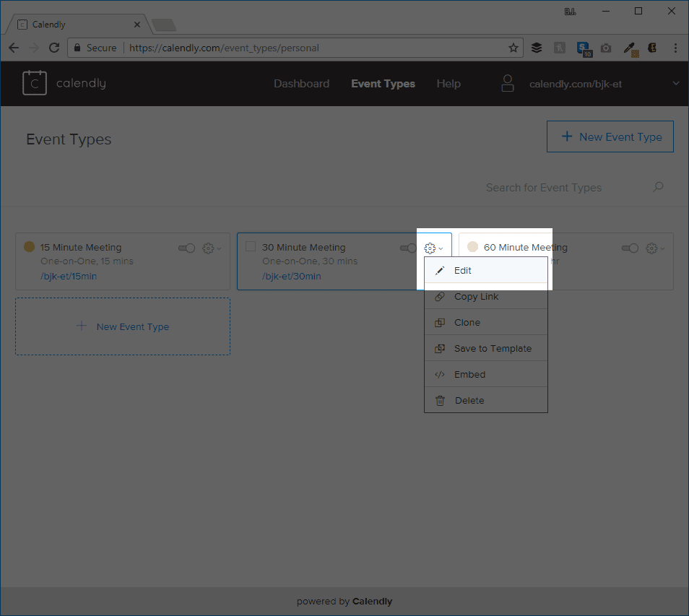Toggle the 60 Minute Meeting on/off switch
This screenshot has height=616, width=689.
click(630, 248)
